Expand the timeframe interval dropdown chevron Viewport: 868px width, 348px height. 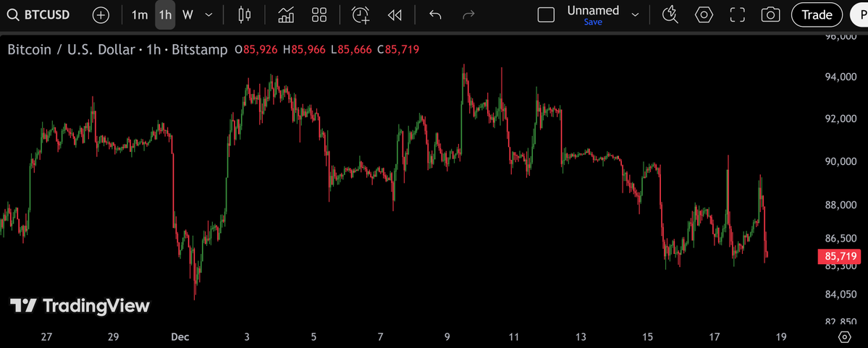pos(208,15)
